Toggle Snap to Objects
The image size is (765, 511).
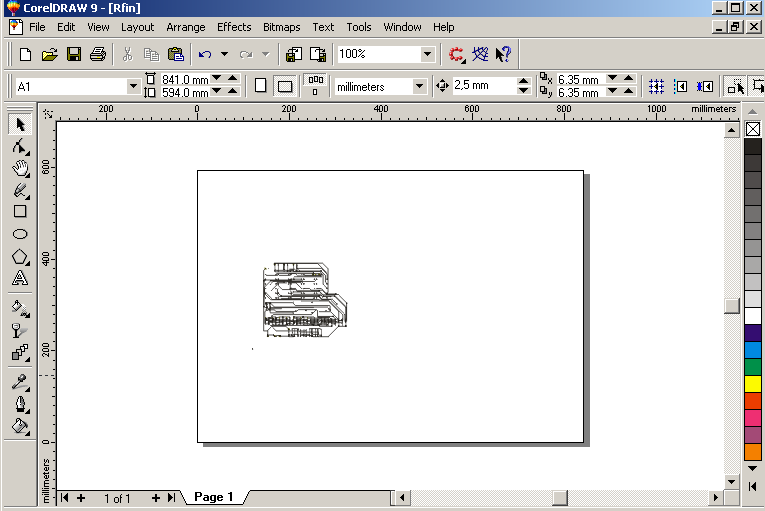pyautogui.click(x=705, y=86)
